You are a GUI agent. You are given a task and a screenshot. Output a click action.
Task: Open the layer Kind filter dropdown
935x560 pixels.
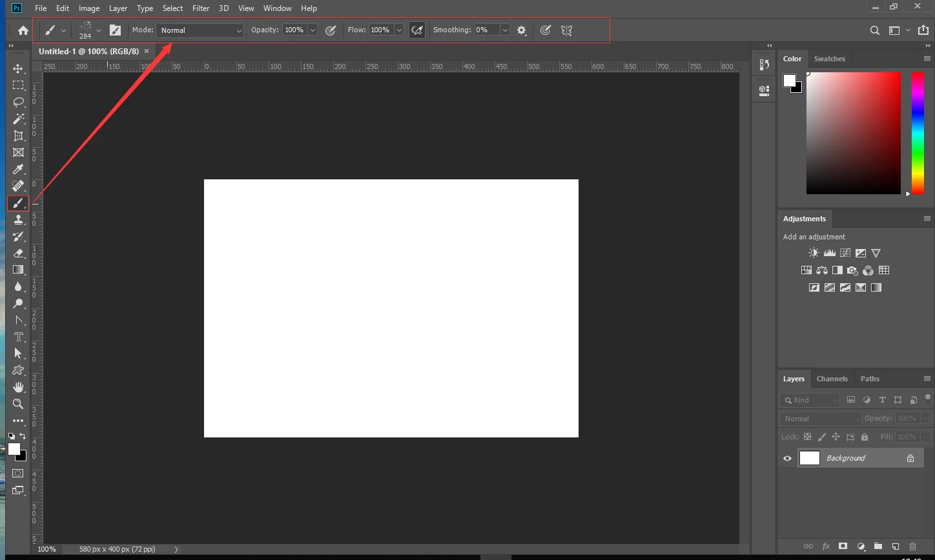point(810,400)
